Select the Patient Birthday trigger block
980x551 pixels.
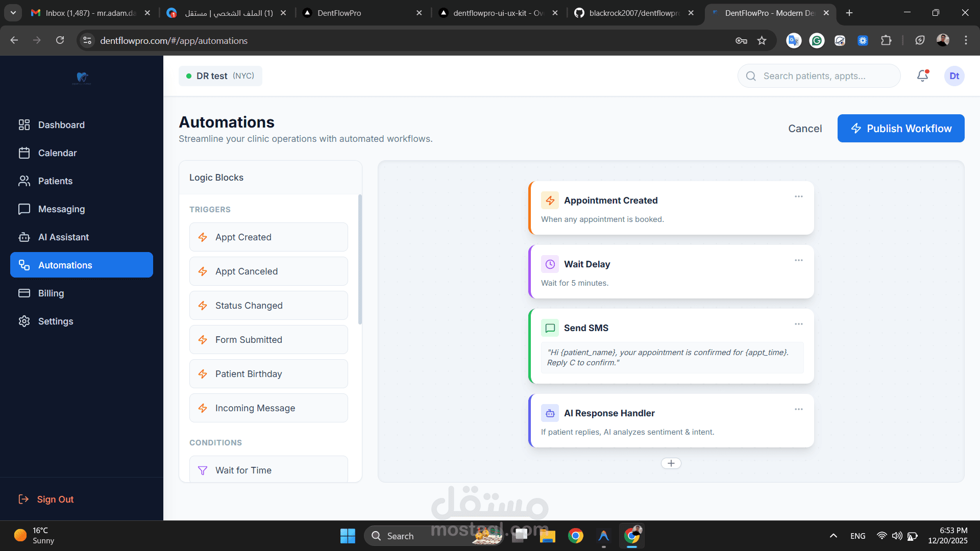268,374
